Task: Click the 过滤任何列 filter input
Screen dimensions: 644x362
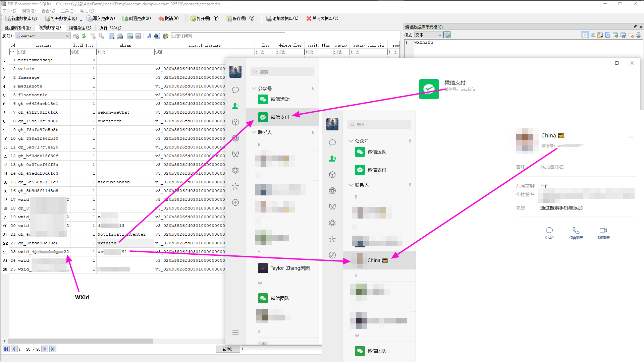Action: [x=228, y=36]
